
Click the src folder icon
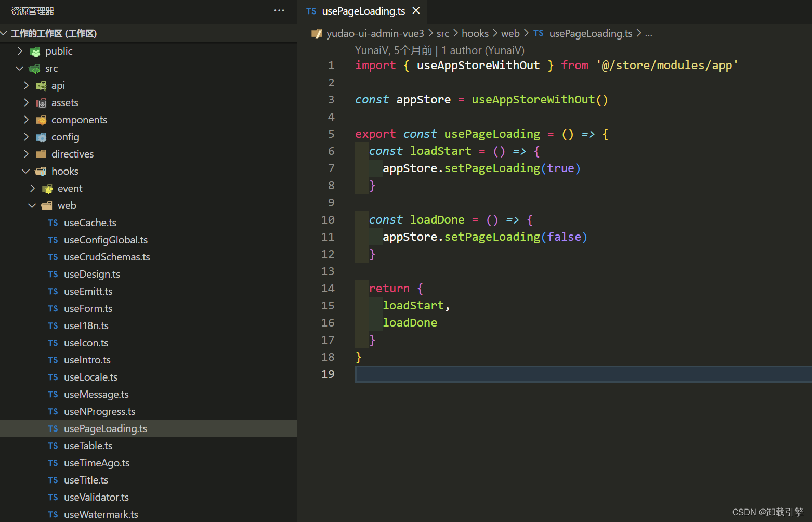point(35,69)
